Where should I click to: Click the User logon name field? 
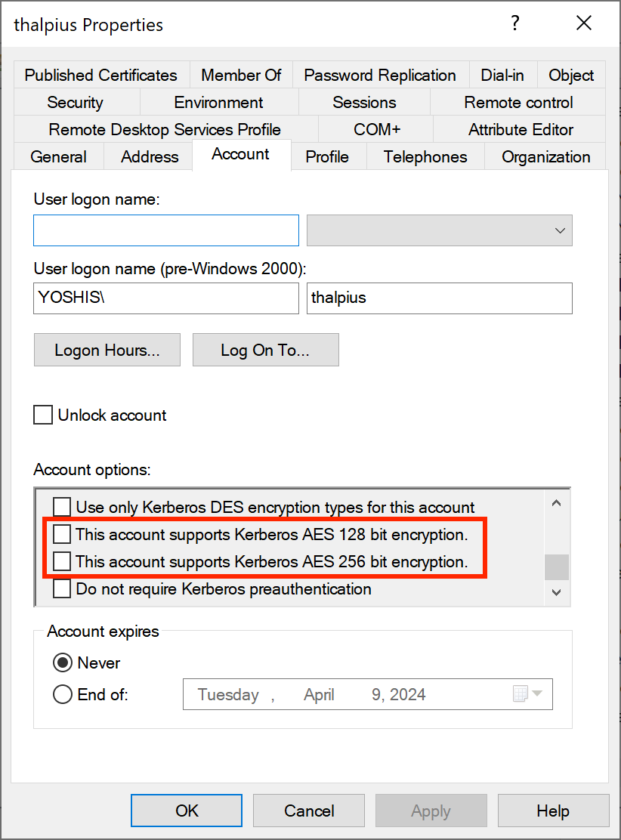pyautogui.click(x=166, y=230)
